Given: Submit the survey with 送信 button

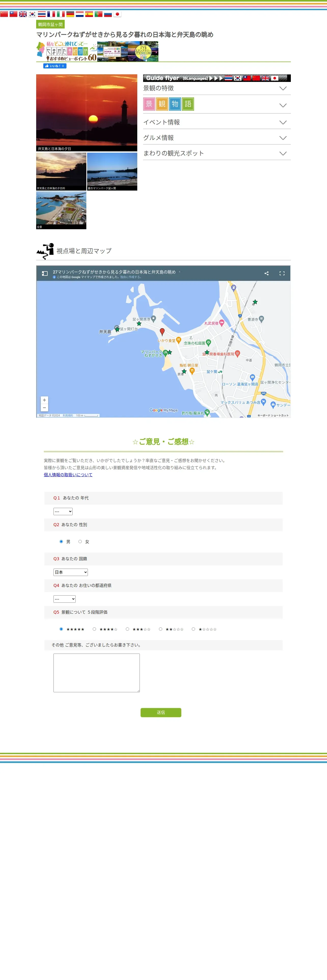Looking at the screenshot, I should [161, 713].
